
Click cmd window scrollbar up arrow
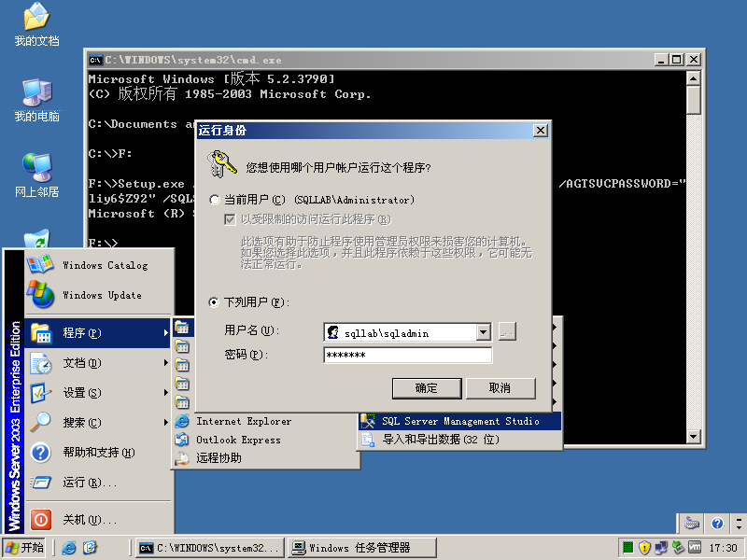694,78
